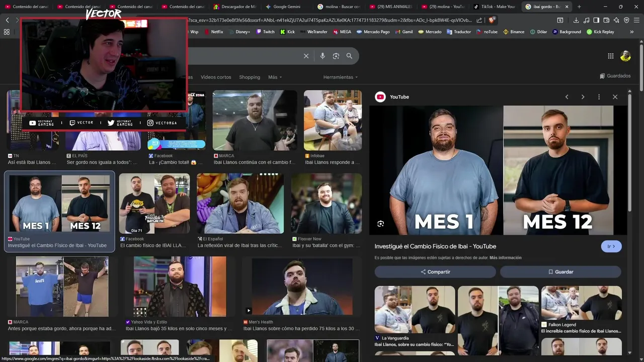This screenshot has height=362, width=644.
Task: Open the Brave VPN shield icon
Action: [626, 20]
